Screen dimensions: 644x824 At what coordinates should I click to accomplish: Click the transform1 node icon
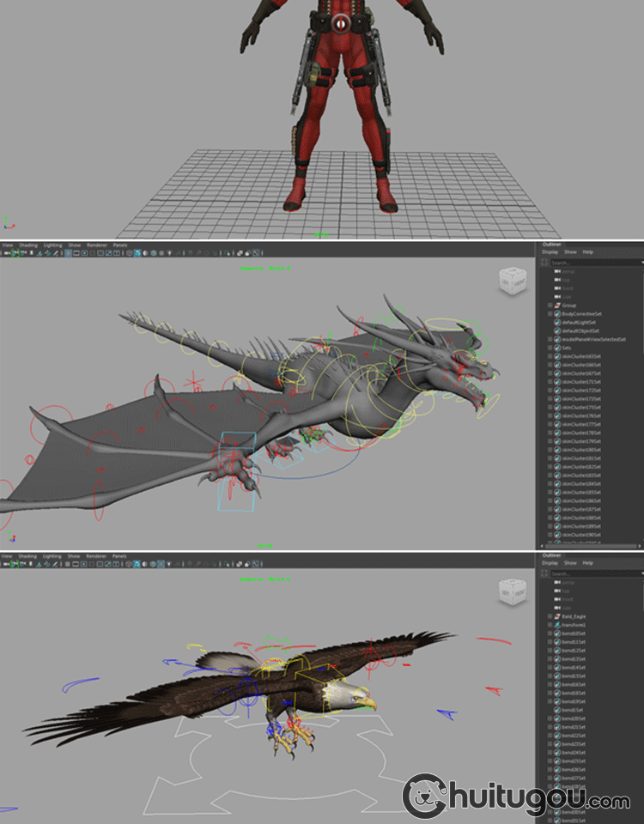[x=556, y=625]
